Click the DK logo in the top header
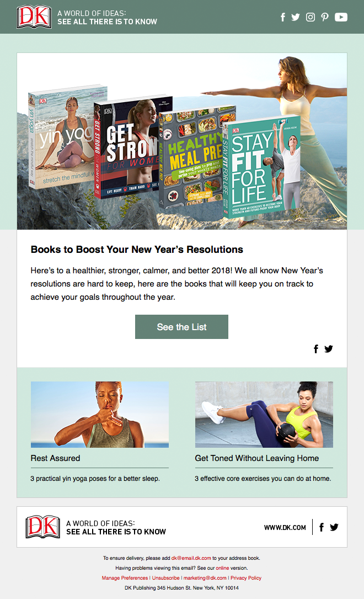The height and width of the screenshot is (599, 364). point(34,17)
